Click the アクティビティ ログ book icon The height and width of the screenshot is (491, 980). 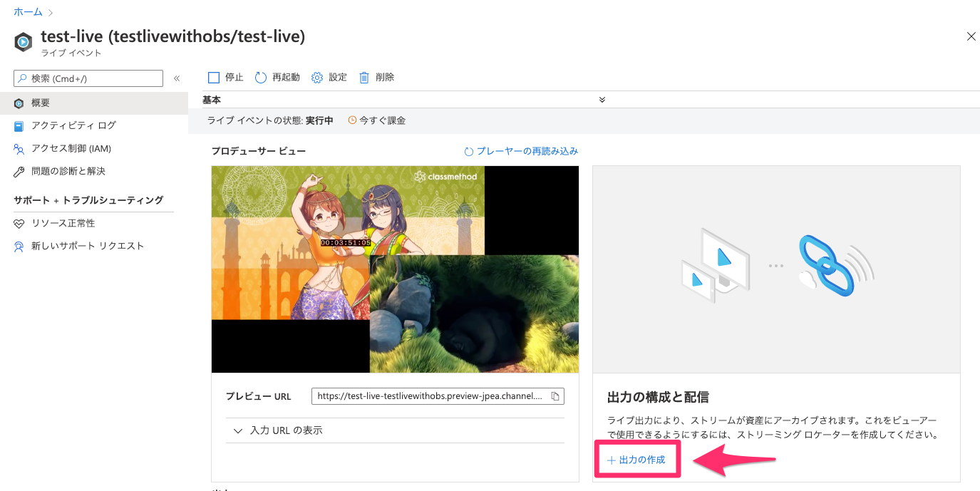pos(19,126)
